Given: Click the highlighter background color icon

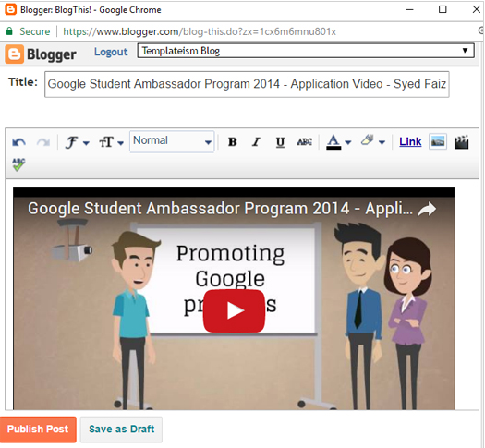Looking at the screenshot, I should click(x=367, y=140).
